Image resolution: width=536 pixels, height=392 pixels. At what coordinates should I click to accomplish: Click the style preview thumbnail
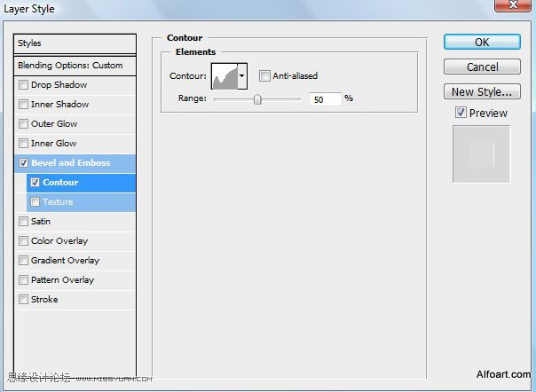(x=481, y=153)
